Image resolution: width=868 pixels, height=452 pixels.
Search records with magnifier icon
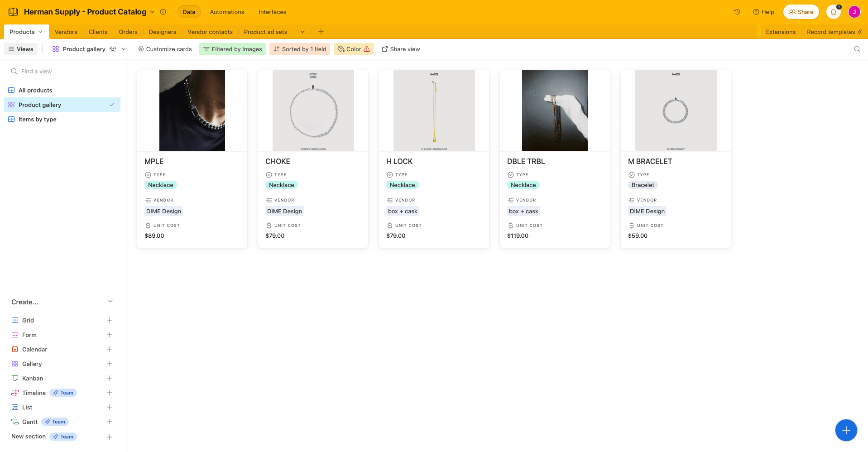click(857, 49)
